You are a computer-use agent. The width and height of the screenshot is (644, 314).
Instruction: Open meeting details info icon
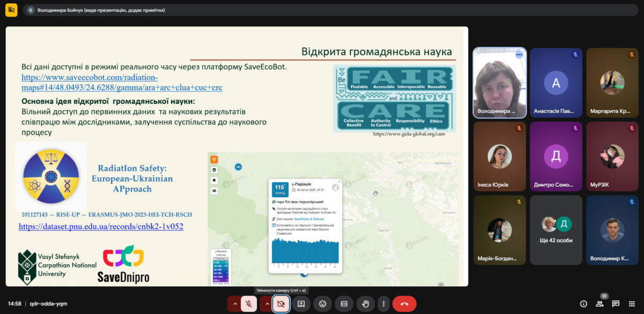[x=583, y=304]
